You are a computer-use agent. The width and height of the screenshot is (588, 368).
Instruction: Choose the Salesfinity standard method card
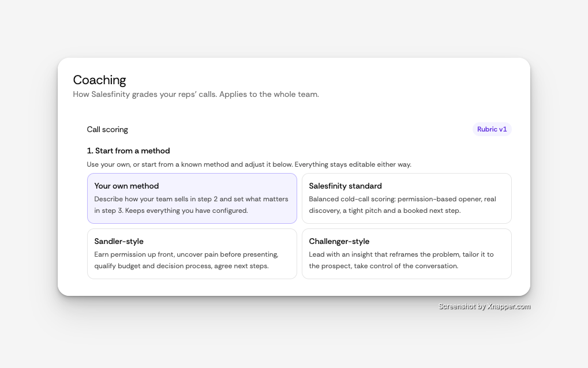(x=406, y=198)
